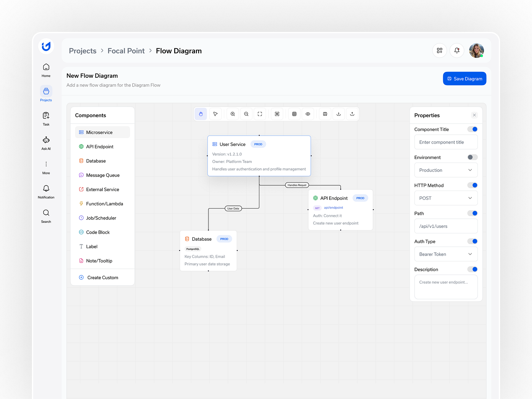This screenshot has height=399, width=532.
Task: Turn off the Description toggle
Action: [x=472, y=269]
